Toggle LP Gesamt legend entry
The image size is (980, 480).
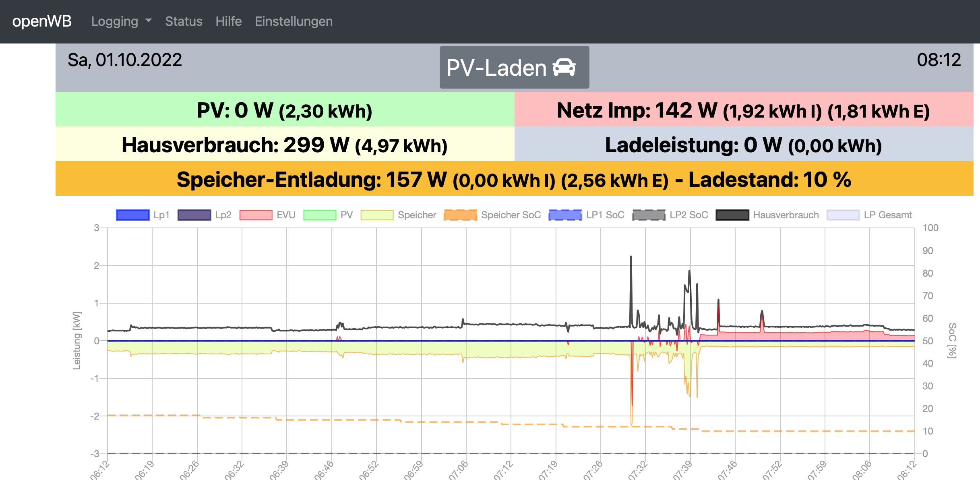coord(843,215)
